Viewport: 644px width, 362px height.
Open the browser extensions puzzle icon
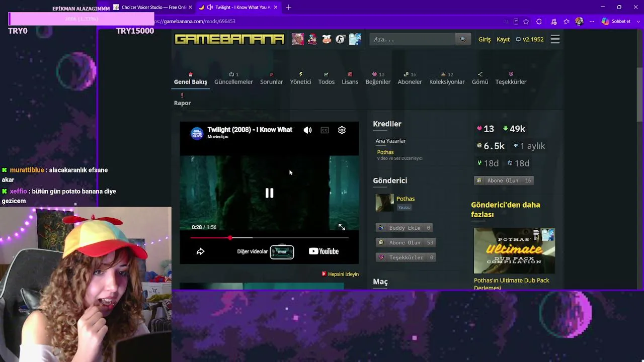(539, 22)
